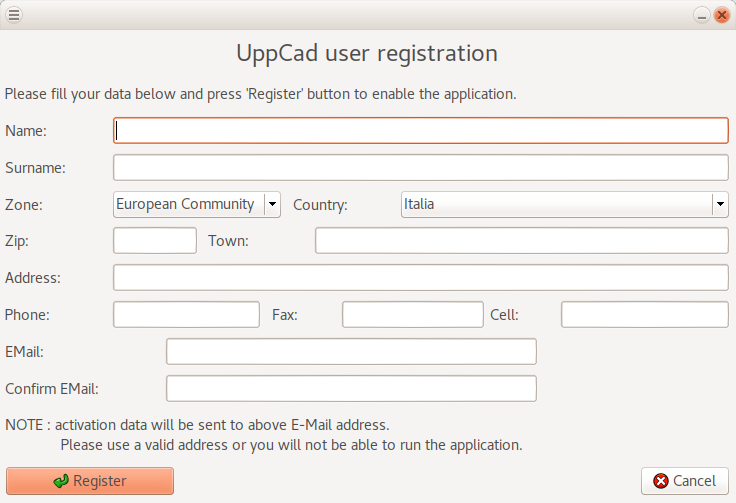This screenshot has height=503, width=736.
Task: Select the Zip code field
Action: 155,241
